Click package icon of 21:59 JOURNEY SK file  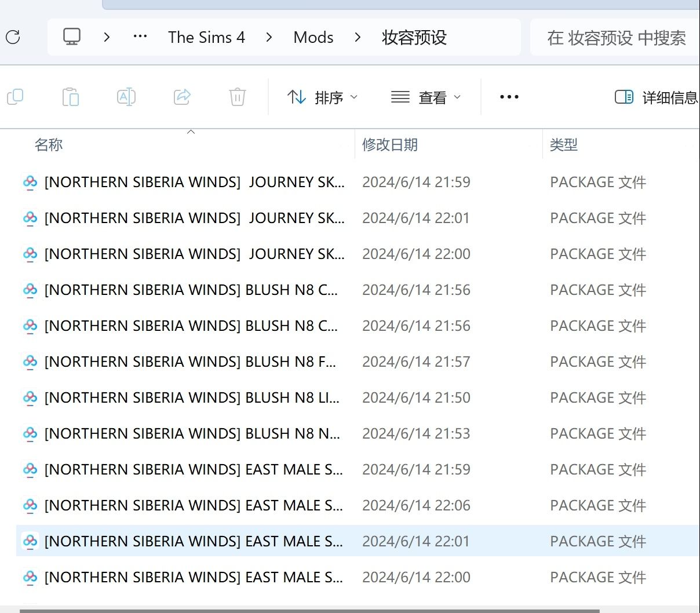(30, 183)
